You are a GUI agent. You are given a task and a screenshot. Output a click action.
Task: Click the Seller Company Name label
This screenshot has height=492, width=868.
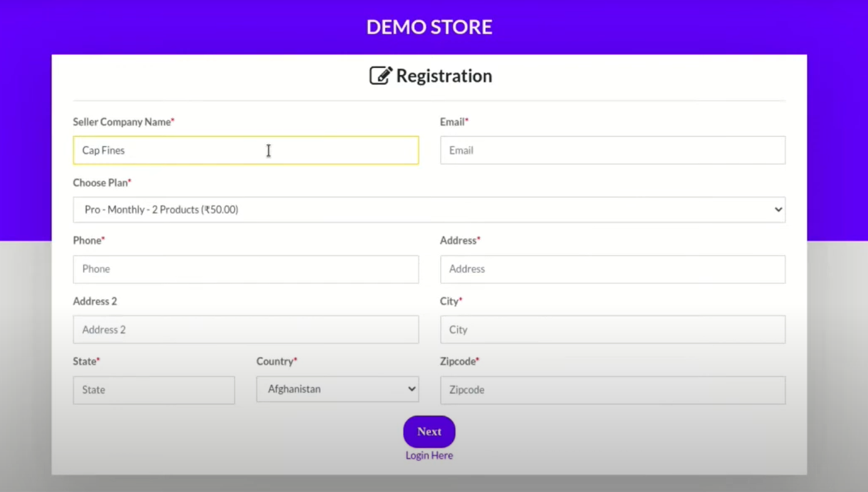coord(123,122)
